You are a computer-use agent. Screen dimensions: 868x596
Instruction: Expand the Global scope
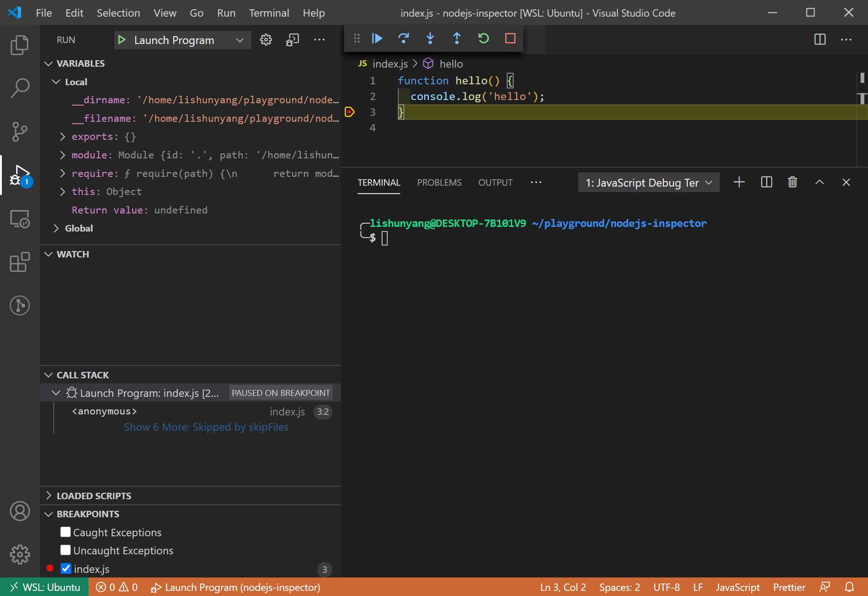[x=56, y=228]
